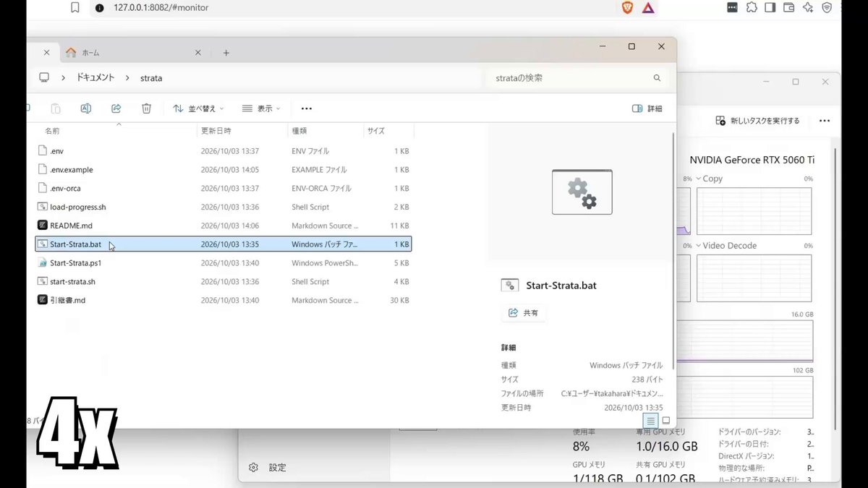The height and width of the screenshot is (488, 868).
Task: Click the Brave Shields lion icon
Action: pyautogui.click(x=627, y=7)
